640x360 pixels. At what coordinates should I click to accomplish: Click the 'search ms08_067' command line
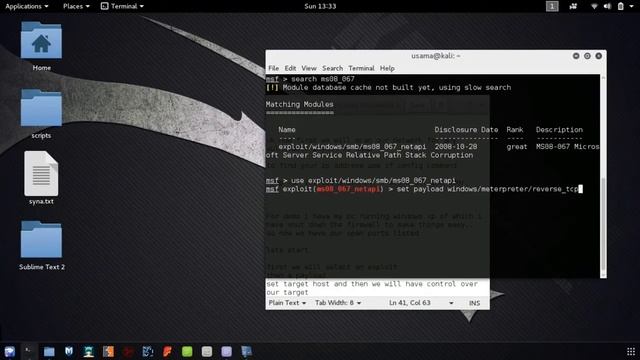(323, 79)
